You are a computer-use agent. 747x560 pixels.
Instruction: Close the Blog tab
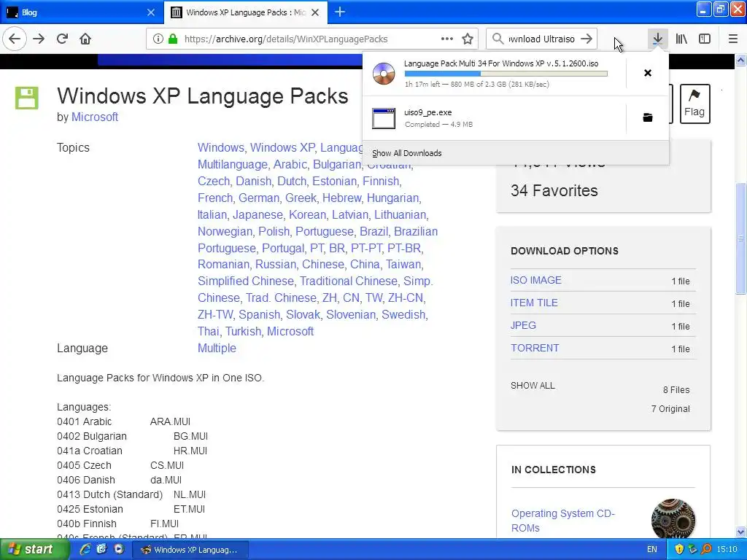point(150,12)
